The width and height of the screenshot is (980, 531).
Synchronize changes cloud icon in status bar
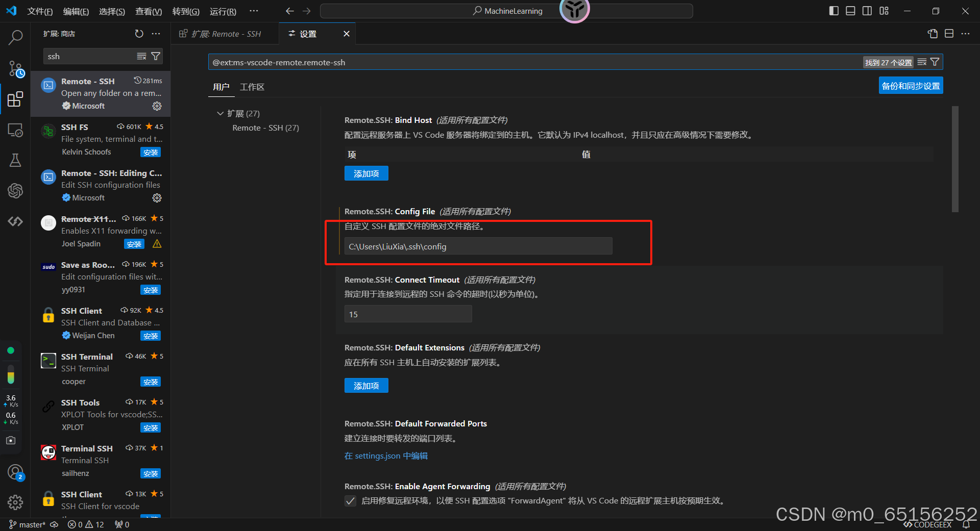tap(54, 524)
